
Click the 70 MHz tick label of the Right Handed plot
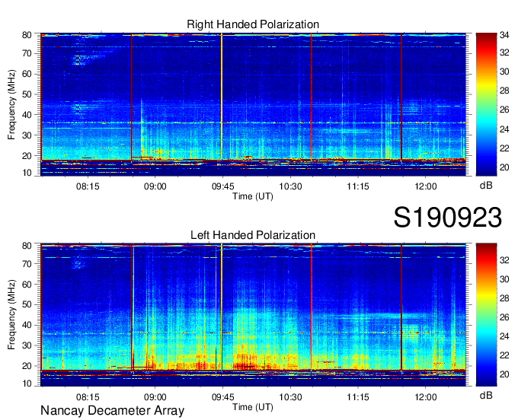[x=27, y=53]
